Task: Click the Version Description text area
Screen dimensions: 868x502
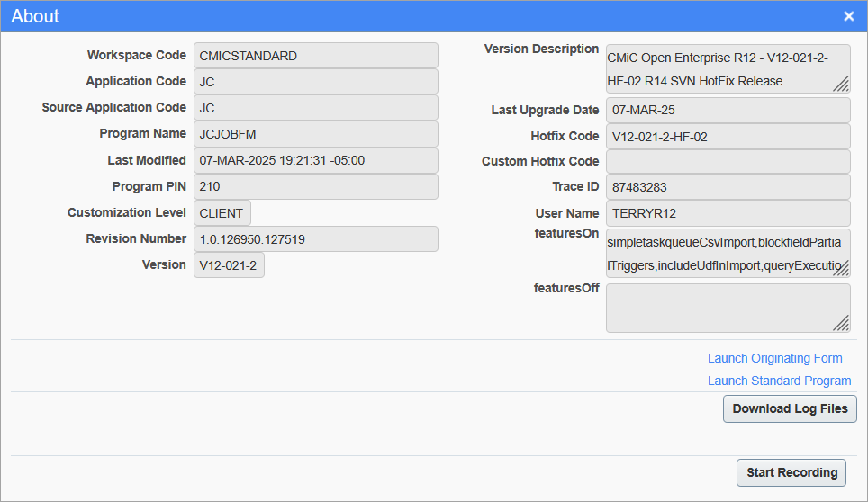Action: click(x=728, y=69)
